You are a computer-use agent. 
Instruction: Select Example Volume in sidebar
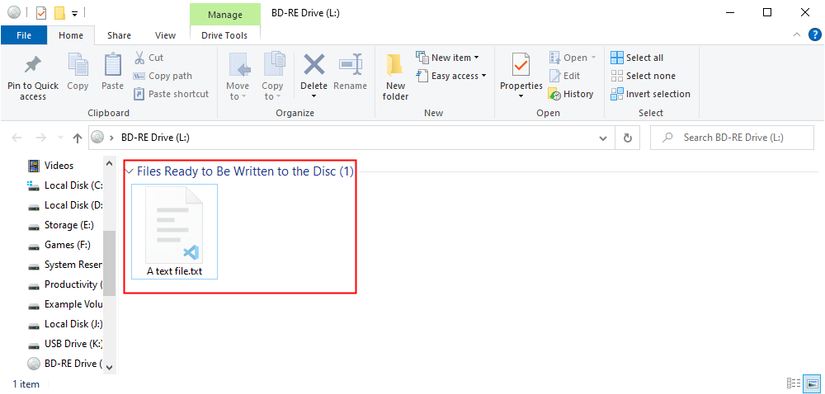[x=64, y=304]
